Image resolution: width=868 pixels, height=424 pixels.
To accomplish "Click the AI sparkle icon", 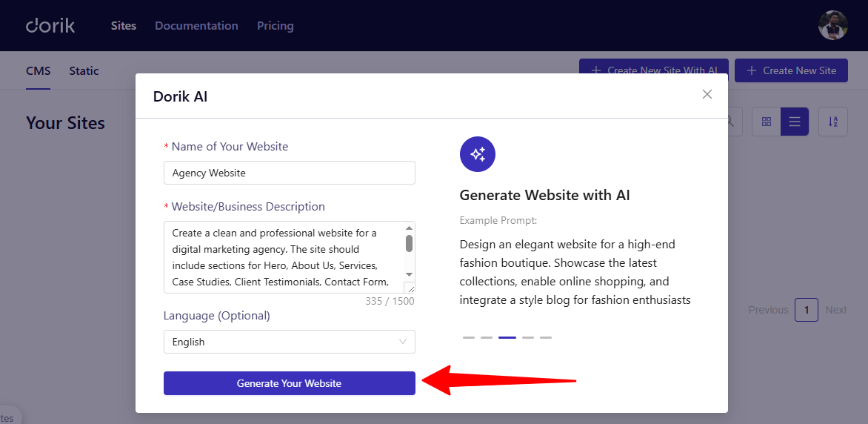I will (x=478, y=154).
